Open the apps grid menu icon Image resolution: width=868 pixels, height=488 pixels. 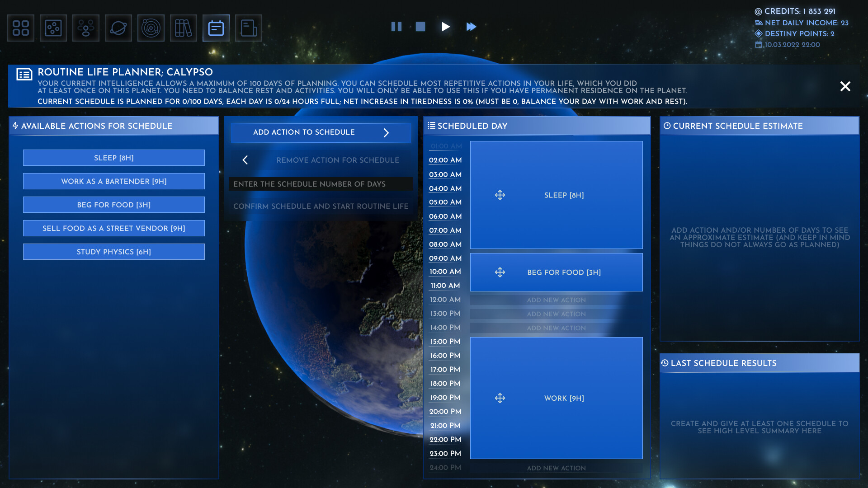click(x=21, y=28)
